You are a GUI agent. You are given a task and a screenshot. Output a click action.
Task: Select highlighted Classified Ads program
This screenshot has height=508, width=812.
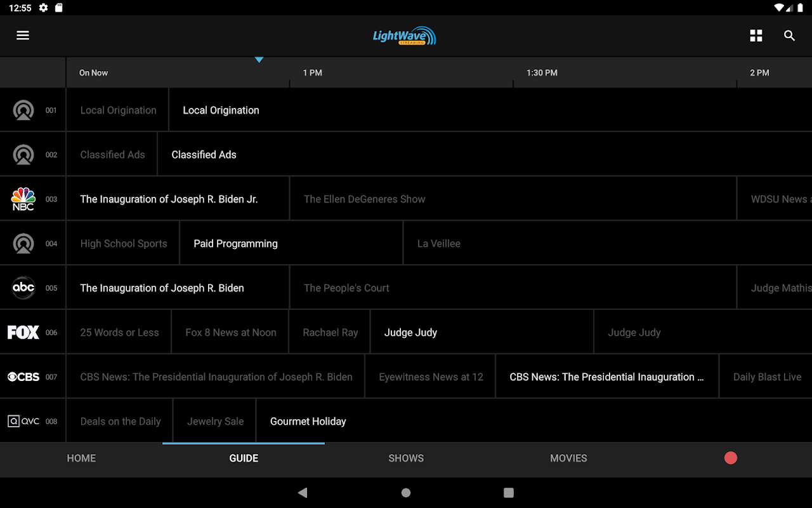485,155
